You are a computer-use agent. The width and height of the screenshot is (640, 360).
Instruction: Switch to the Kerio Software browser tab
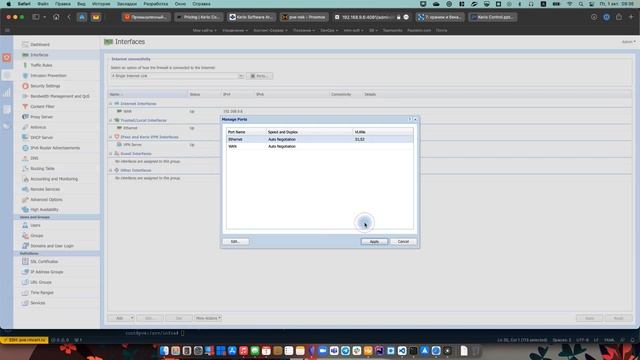coord(251,17)
